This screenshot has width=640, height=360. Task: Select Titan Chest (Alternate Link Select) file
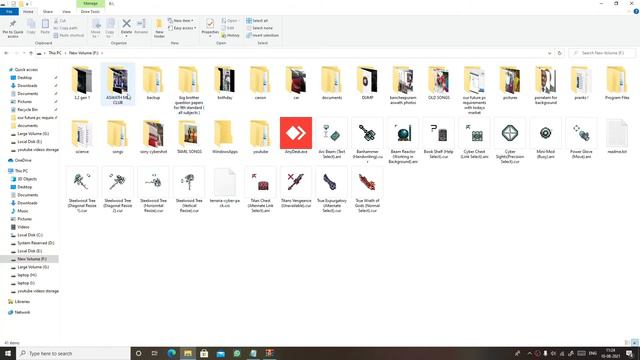click(260, 190)
